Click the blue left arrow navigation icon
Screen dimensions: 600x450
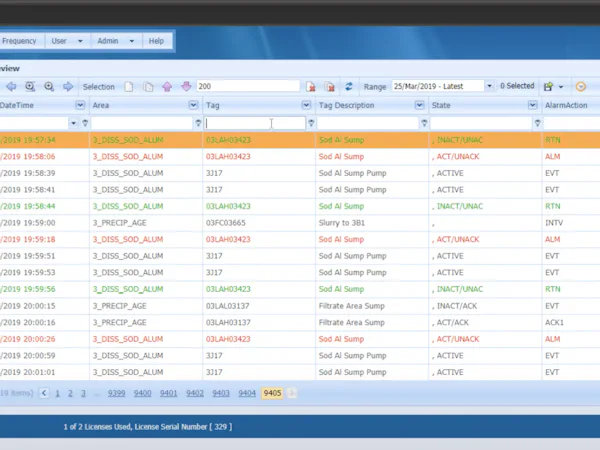pyautogui.click(x=11, y=86)
